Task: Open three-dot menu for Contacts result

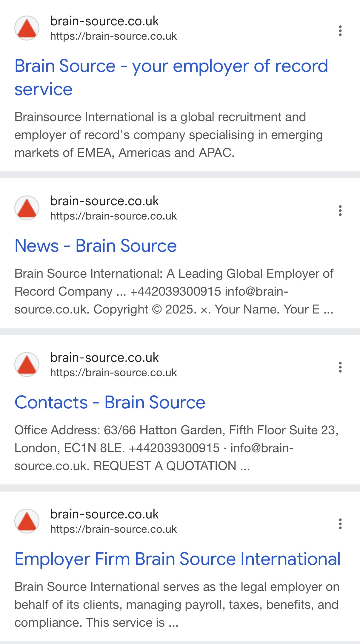Action: coord(340,367)
